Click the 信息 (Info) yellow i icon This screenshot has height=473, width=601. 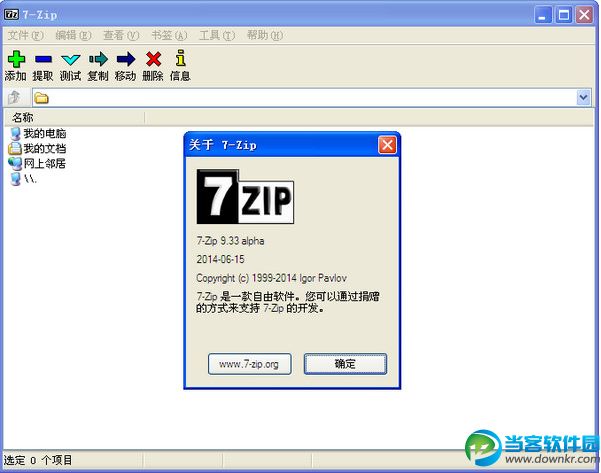(x=181, y=58)
